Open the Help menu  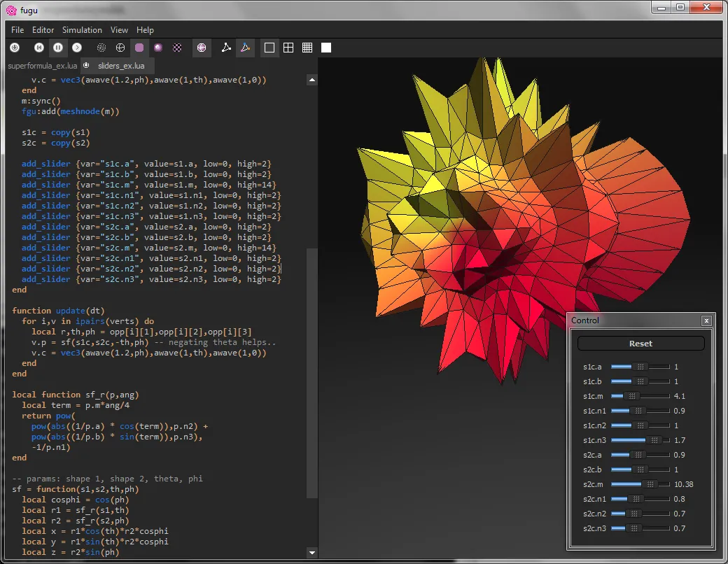tap(145, 30)
